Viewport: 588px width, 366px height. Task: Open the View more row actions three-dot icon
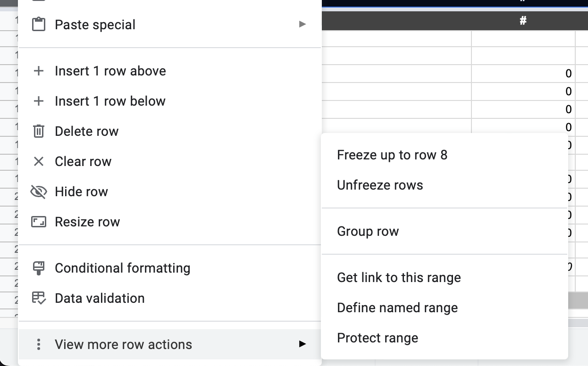[x=38, y=344]
